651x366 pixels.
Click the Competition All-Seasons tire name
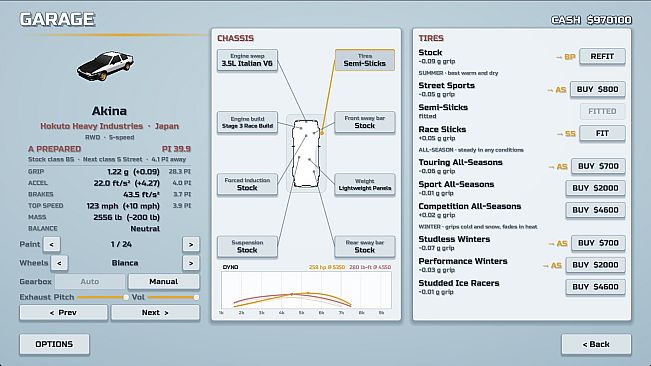coord(470,206)
